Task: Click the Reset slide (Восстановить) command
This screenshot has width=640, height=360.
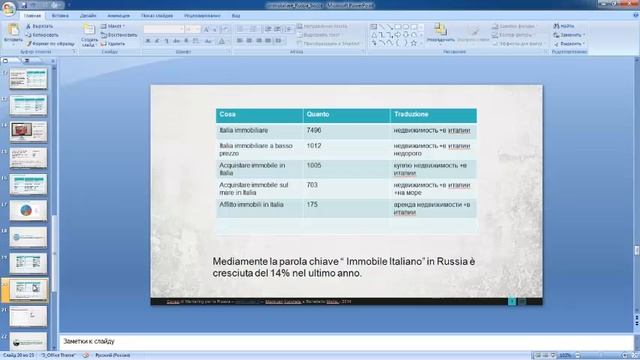Action: point(119,35)
